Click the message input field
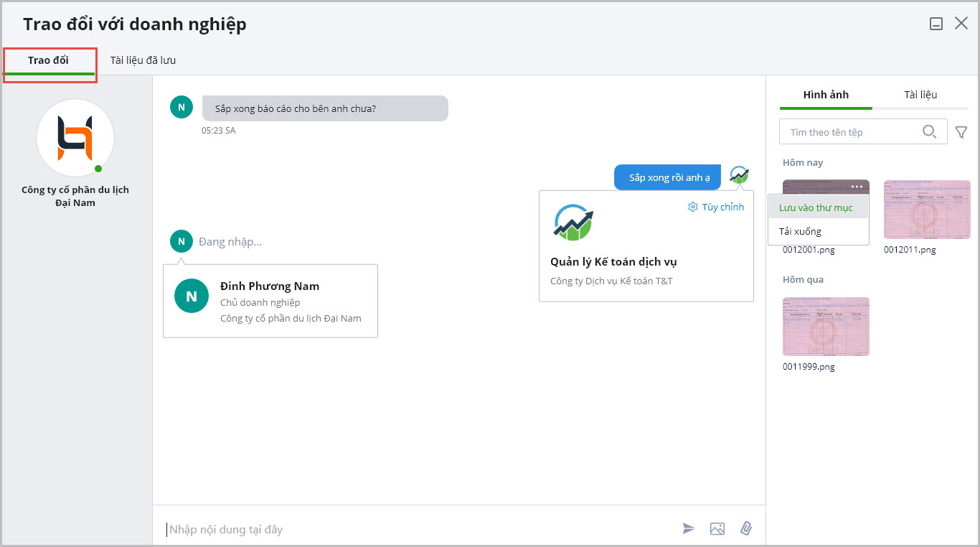Screen dimensions: 980x547 pyautogui.click(x=416, y=529)
